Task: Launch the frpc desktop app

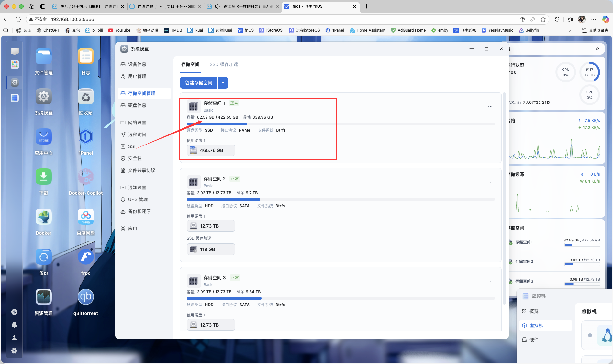Action: pyautogui.click(x=86, y=257)
